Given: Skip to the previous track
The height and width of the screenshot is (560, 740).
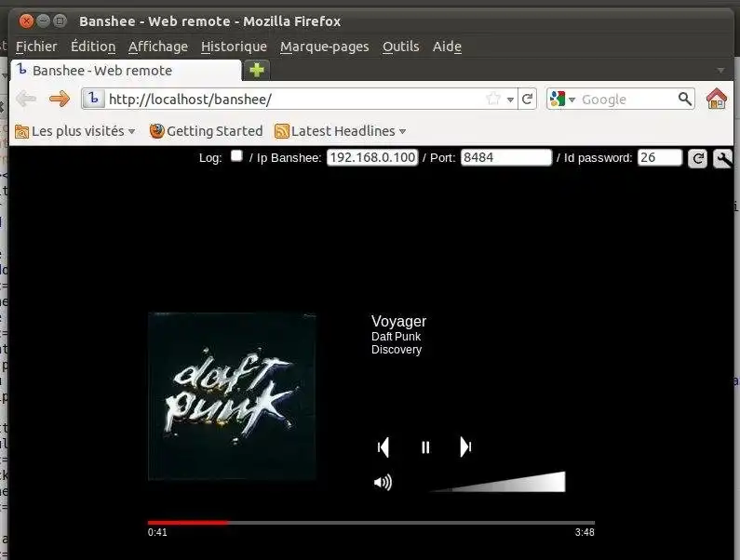Looking at the screenshot, I should (383, 447).
